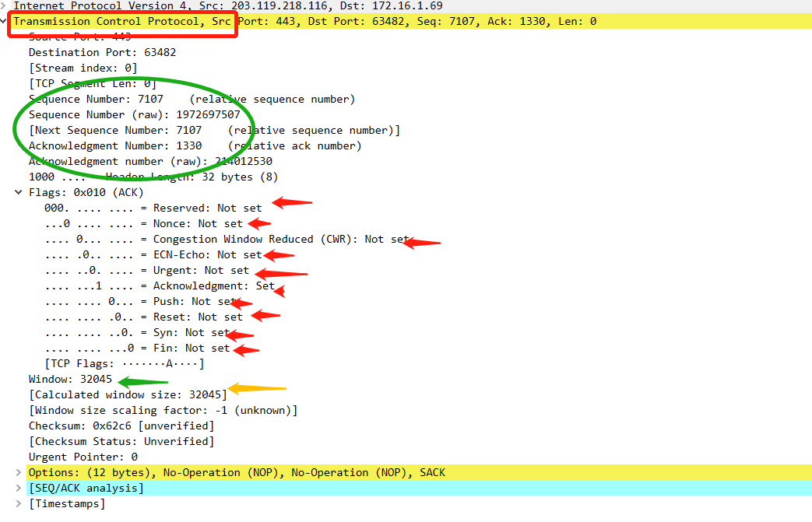Select [Next Sequence Number: 7107] row
The height and width of the screenshot is (522, 812).
pyautogui.click(x=214, y=130)
